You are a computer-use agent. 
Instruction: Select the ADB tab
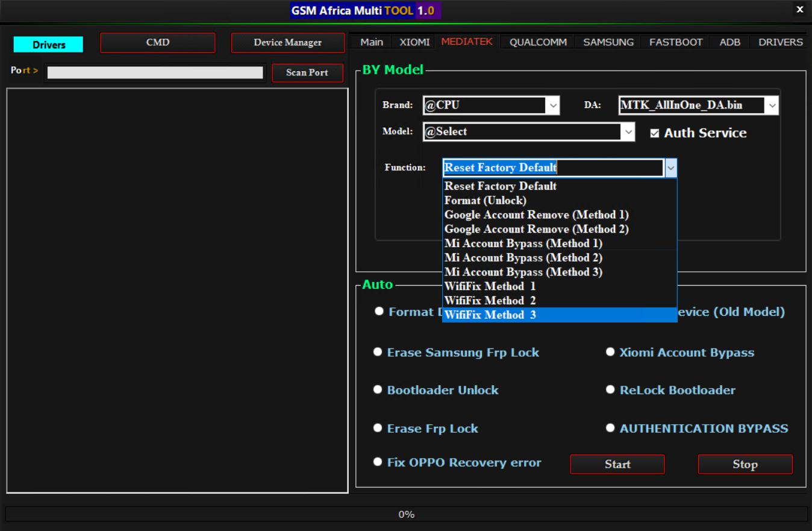pos(729,42)
